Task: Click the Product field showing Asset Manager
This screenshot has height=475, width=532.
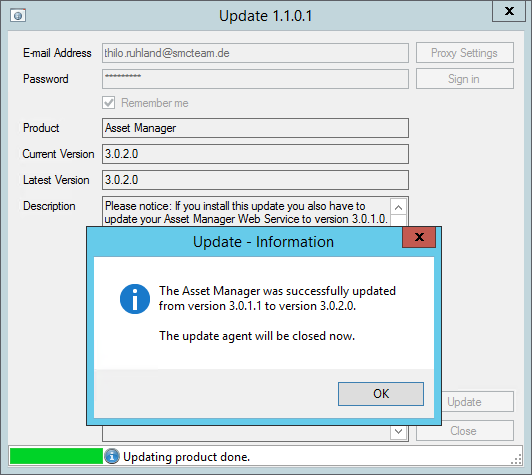Action: (255, 128)
